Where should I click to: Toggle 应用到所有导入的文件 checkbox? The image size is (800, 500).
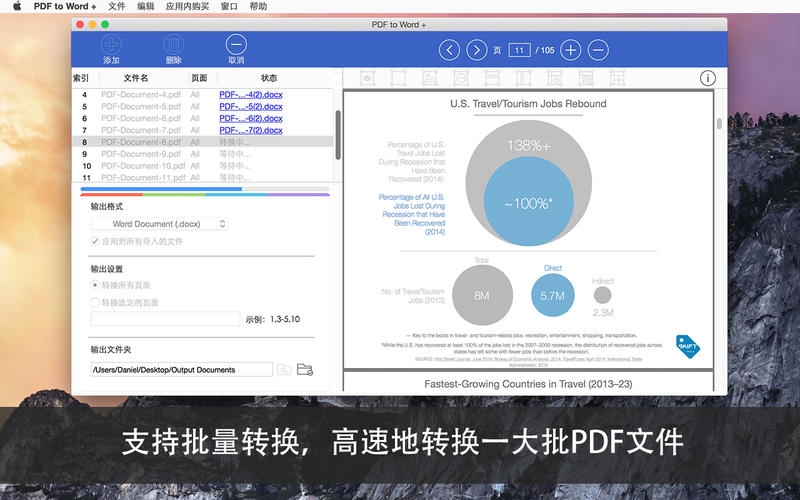[x=94, y=241]
